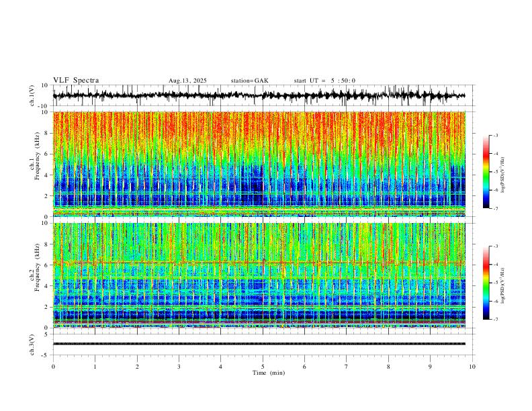Select the "Aug.13, 2025" date text
Screen dimensions: 532x411
pyautogui.click(x=187, y=81)
